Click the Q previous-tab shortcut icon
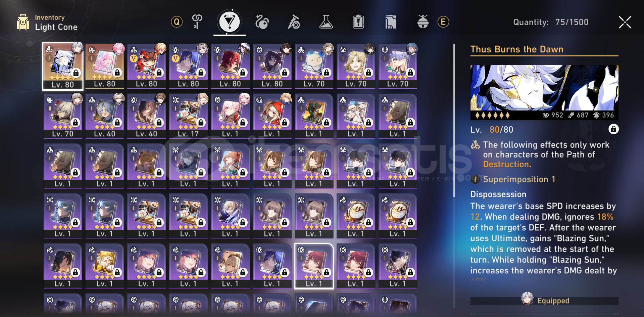 point(177,22)
